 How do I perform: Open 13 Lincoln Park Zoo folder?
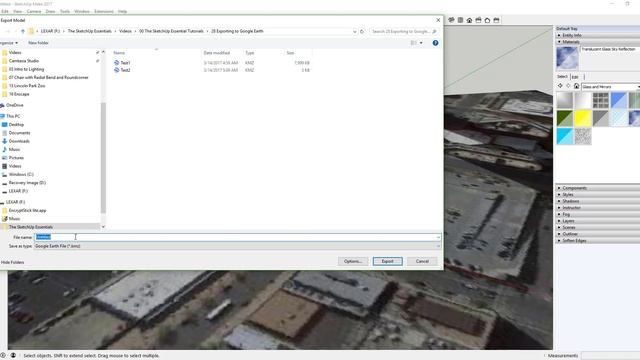pos(27,86)
